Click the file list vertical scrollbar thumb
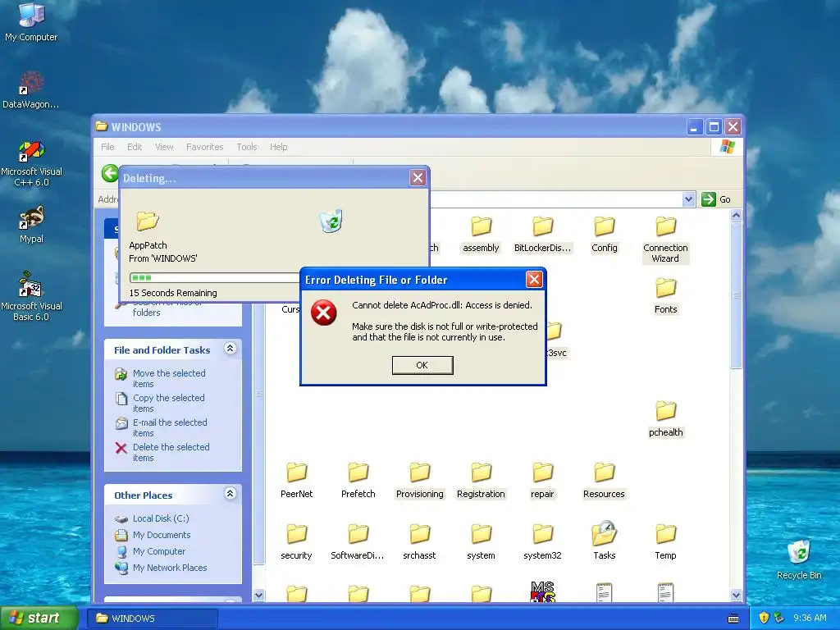Image resolution: width=840 pixels, height=630 pixels. [x=736, y=295]
